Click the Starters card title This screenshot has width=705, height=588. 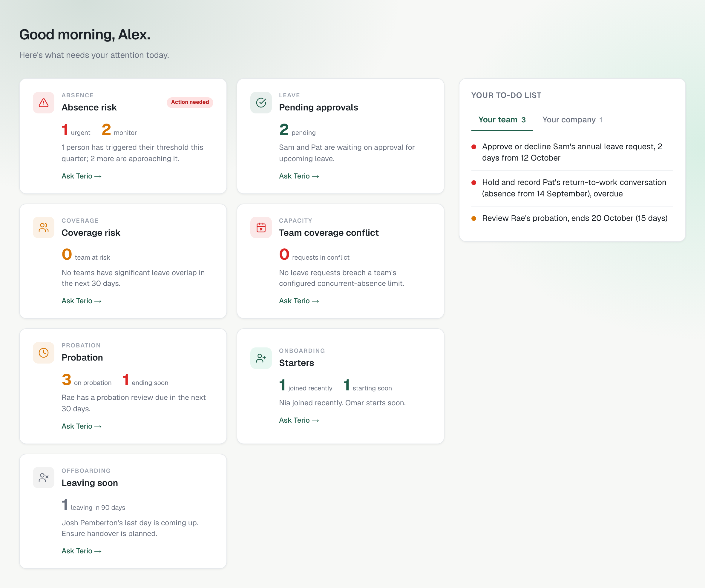point(296,363)
